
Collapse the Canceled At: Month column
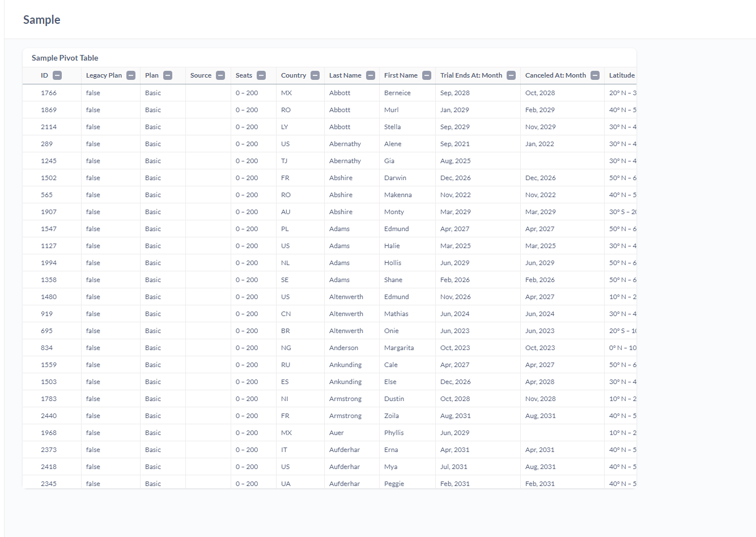coord(595,75)
